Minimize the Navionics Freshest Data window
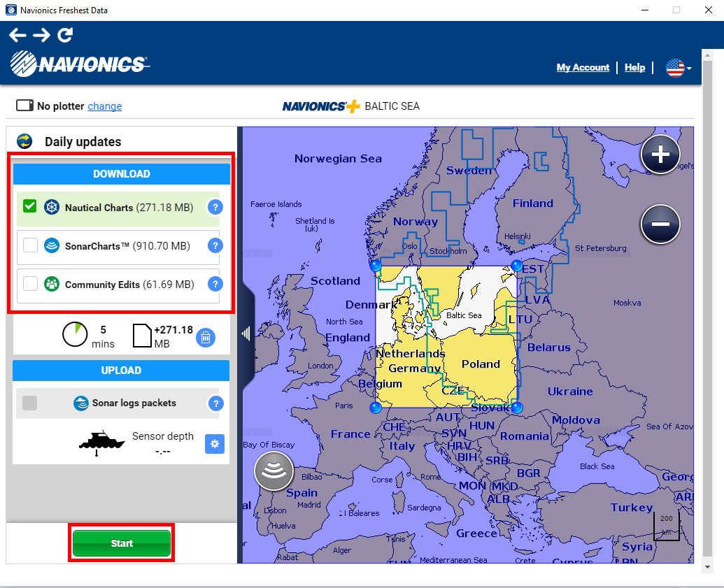This screenshot has width=724, height=588. (x=645, y=10)
